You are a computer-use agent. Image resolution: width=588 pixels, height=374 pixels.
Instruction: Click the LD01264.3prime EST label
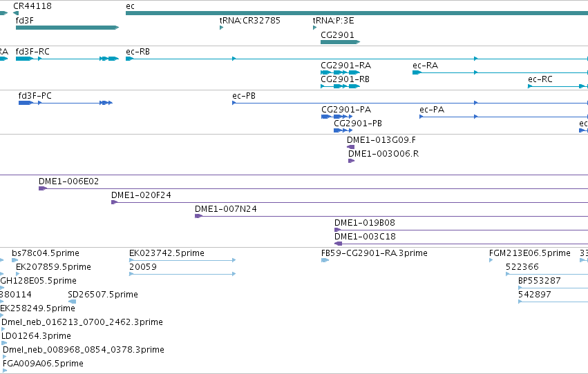36,336
